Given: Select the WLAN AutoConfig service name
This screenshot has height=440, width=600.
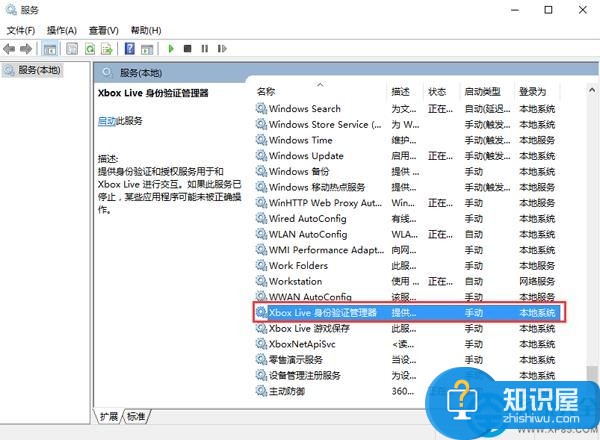Looking at the screenshot, I should [308, 234].
